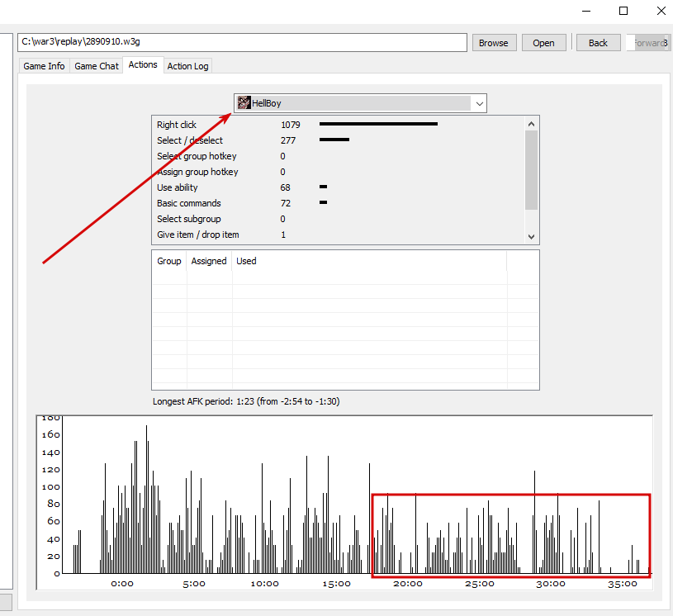Screen dimensions: 673x616
Task: Expand player list with the chevron arrow
Action: [x=480, y=103]
